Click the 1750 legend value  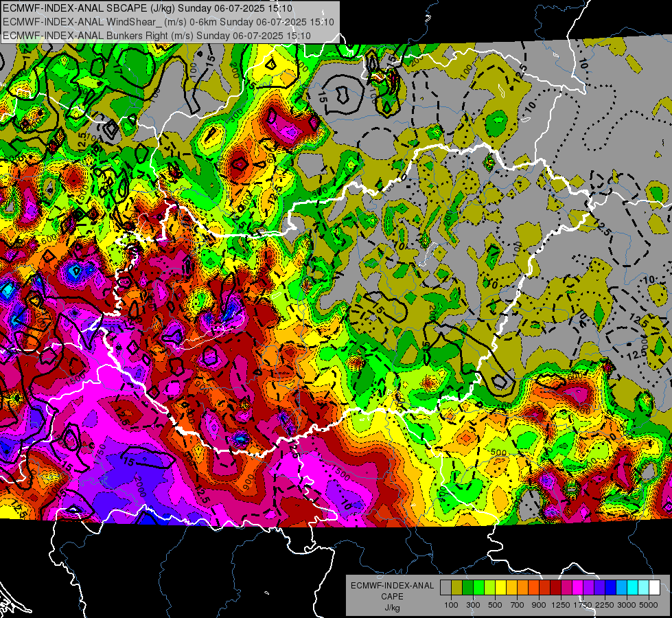click(583, 605)
